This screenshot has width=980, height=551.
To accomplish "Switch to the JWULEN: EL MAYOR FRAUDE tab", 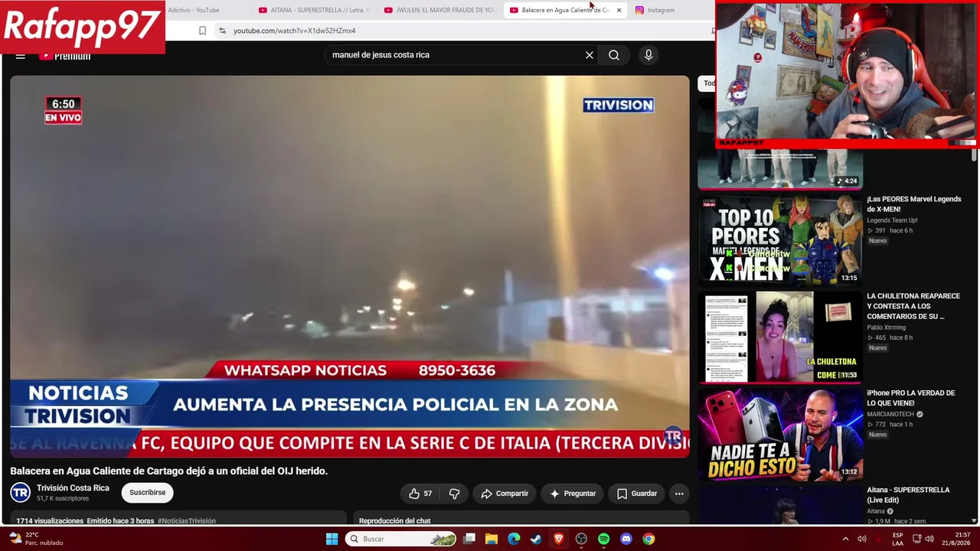I will click(x=439, y=10).
